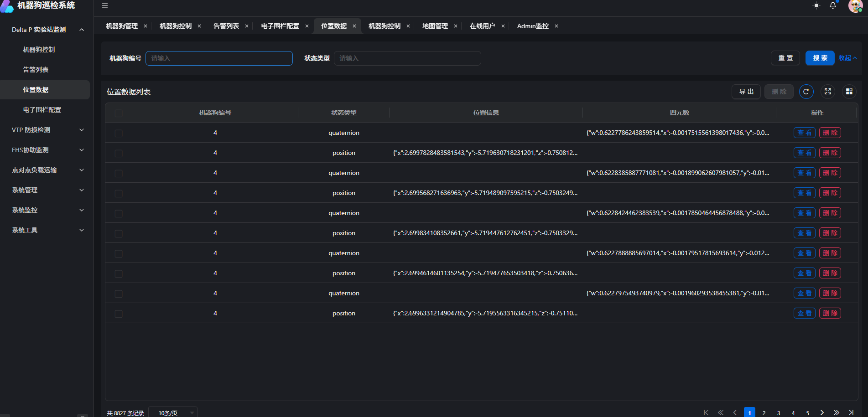The width and height of the screenshot is (868, 417).
Task: Open 电子围栏配置 in the sidebar
Action: [x=46, y=110]
